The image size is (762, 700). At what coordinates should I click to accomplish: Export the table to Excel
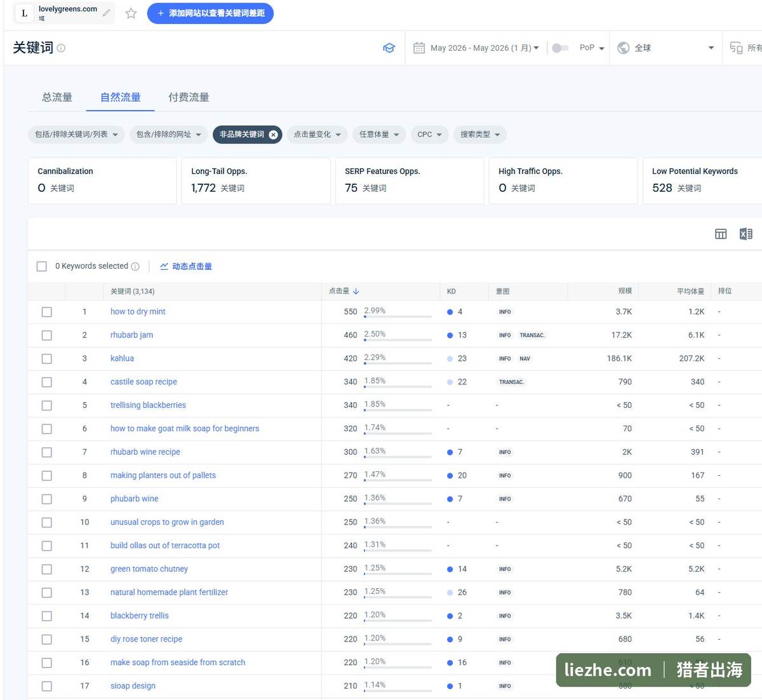tap(746, 234)
